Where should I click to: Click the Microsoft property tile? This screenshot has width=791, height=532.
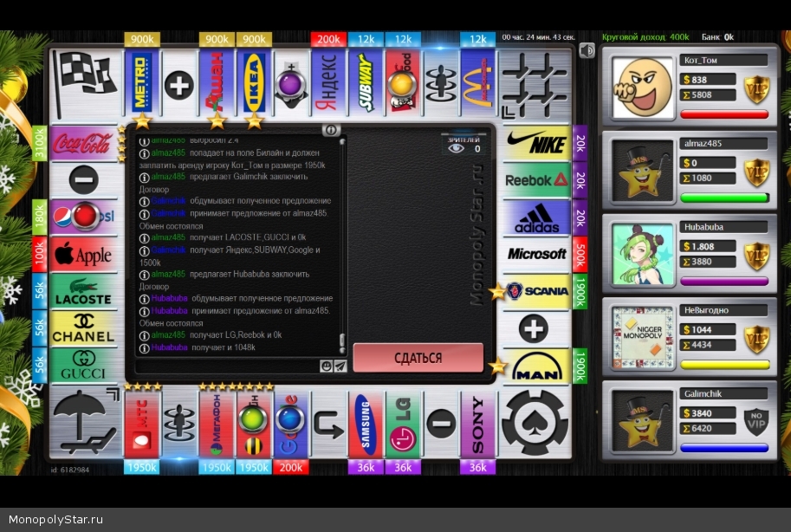536,254
